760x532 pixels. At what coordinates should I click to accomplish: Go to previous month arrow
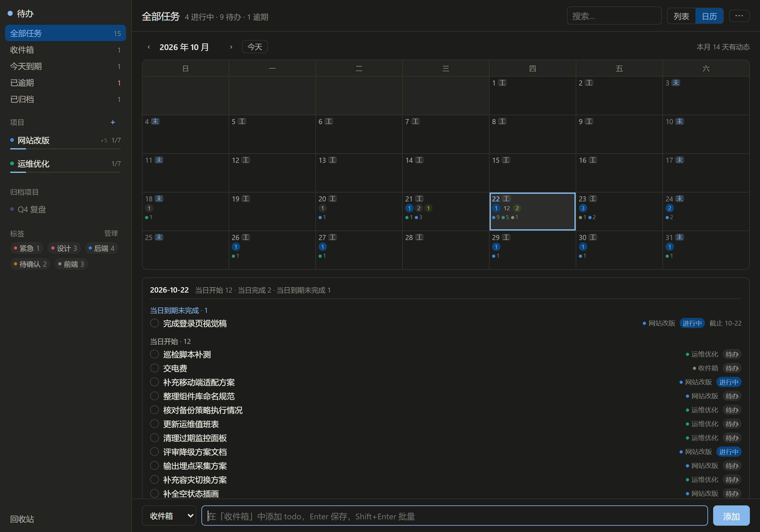[149, 47]
